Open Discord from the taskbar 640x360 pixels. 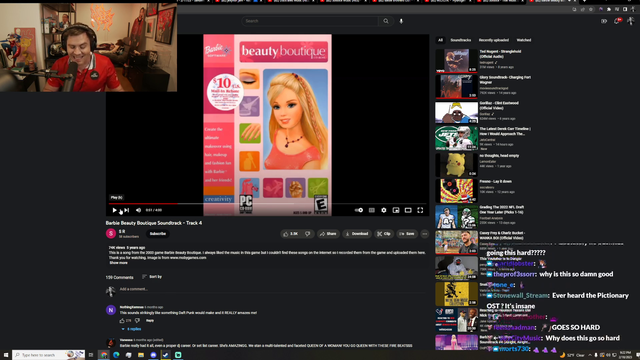click(x=153, y=355)
